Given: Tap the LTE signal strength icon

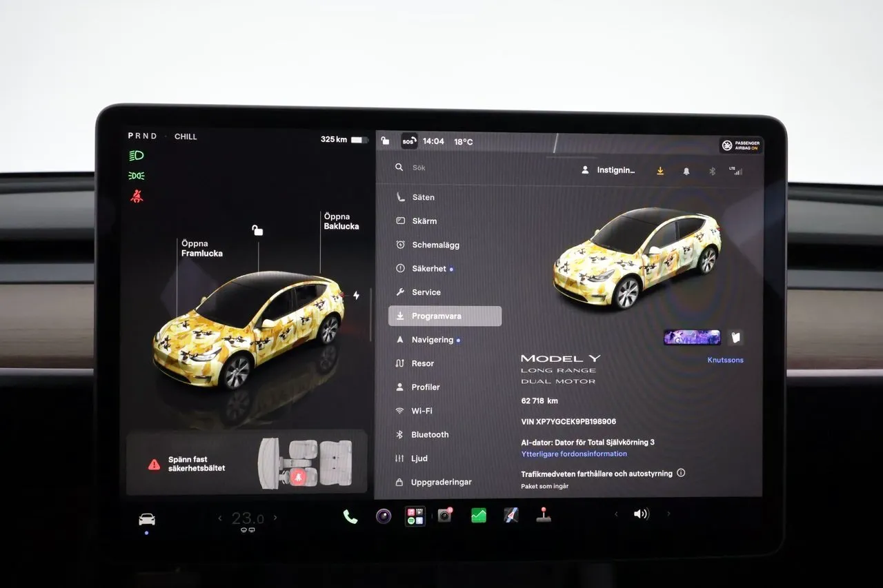Looking at the screenshot, I should pyautogui.click(x=736, y=170).
